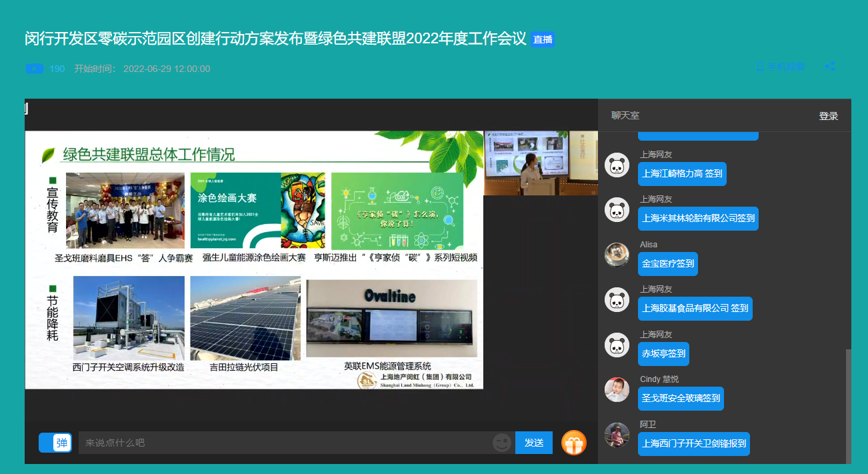Click the 发送 send button
The height and width of the screenshot is (474, 868).
click(x=534, y=443)
